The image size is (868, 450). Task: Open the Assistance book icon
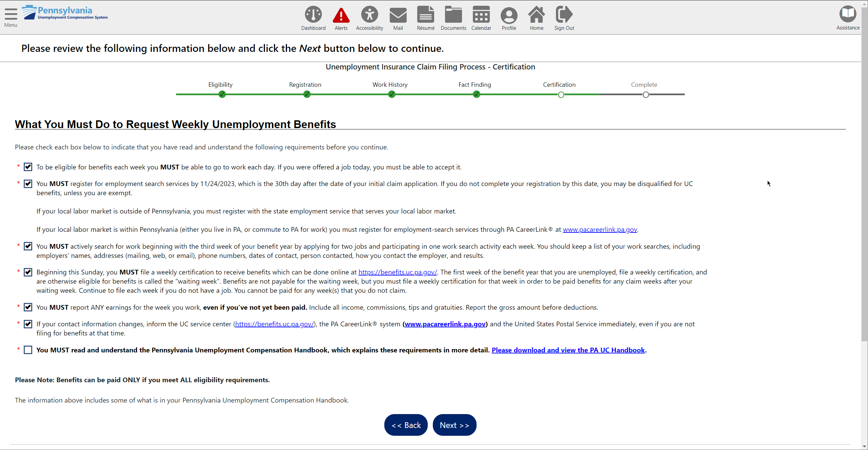click(x=848, y=14)
